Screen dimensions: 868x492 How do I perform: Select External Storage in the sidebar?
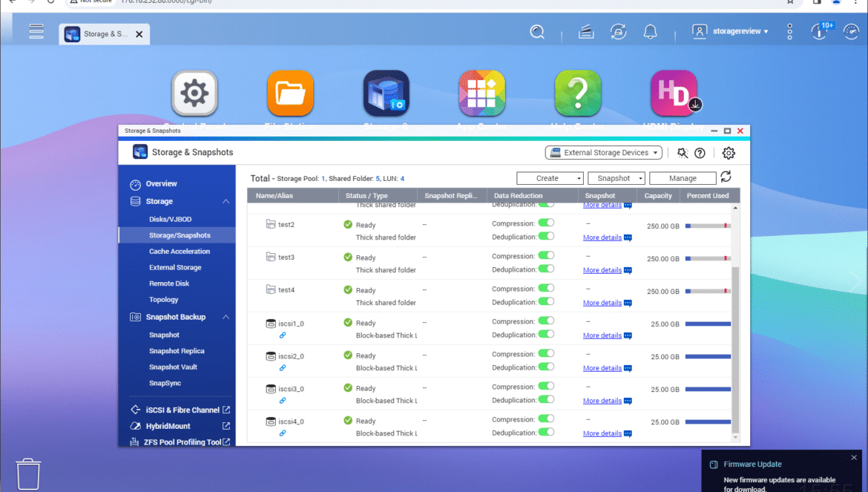click(x=175, y=267)
